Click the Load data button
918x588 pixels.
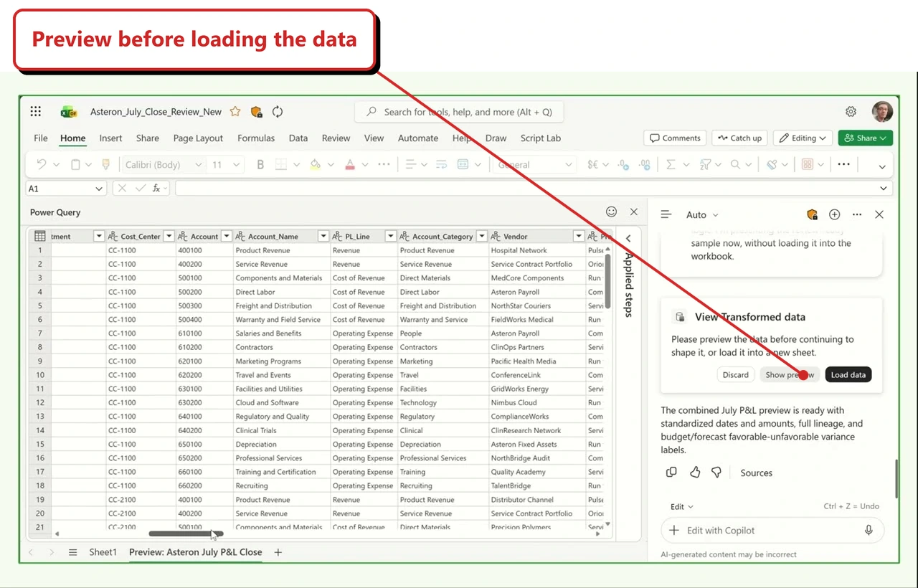[x=848, y=374]
